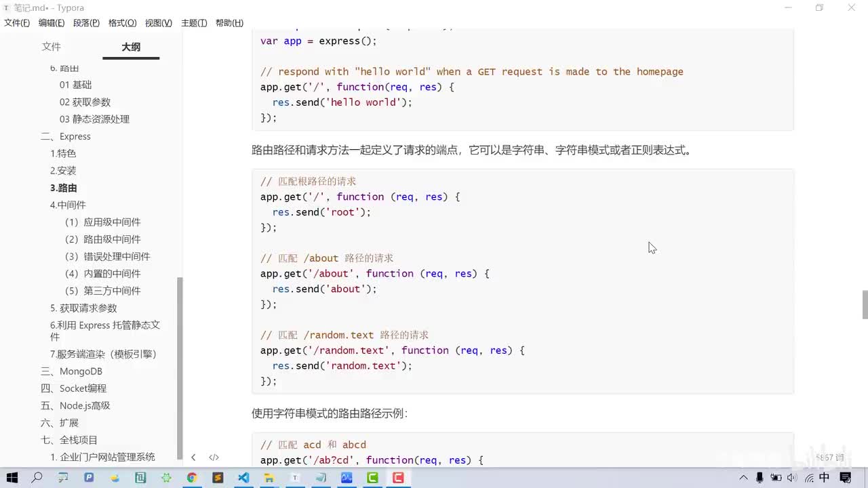
Task: Jump to 1.特色 in the outline
Action: [x=63, y=153]
